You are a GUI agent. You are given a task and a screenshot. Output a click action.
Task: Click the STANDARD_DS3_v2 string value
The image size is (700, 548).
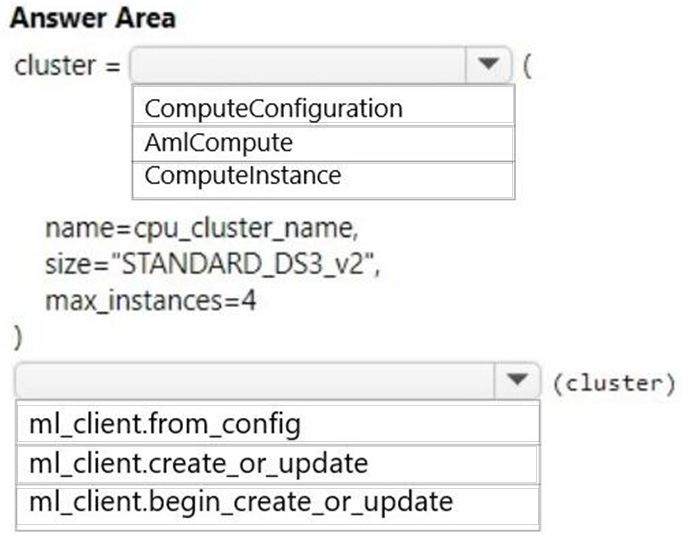pos(244,264)
